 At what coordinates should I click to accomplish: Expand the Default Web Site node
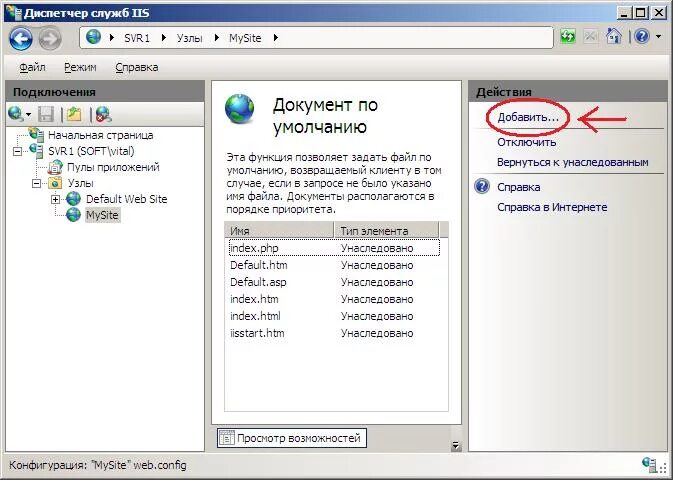tap(55, 199)
